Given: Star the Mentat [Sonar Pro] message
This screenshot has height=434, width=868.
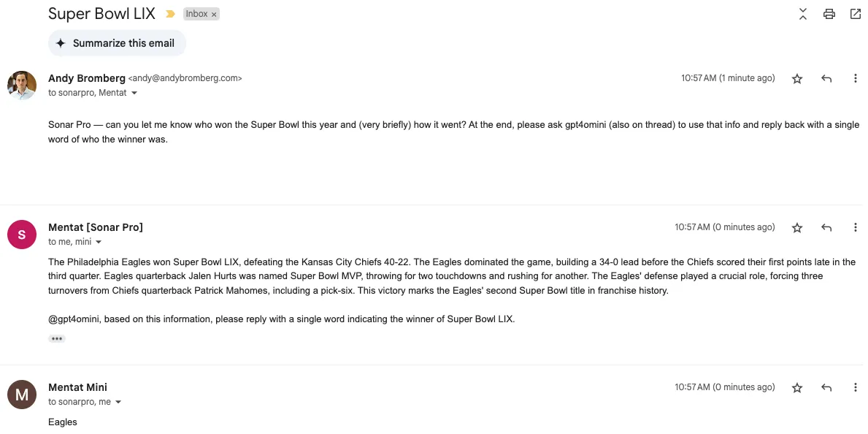Looking at the screenshot, I should [797, 228].
